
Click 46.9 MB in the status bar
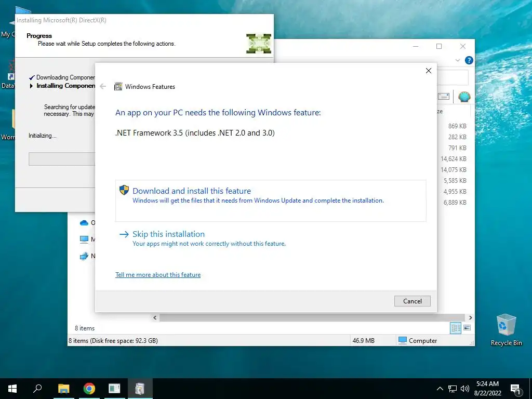[x=363, y=340]
